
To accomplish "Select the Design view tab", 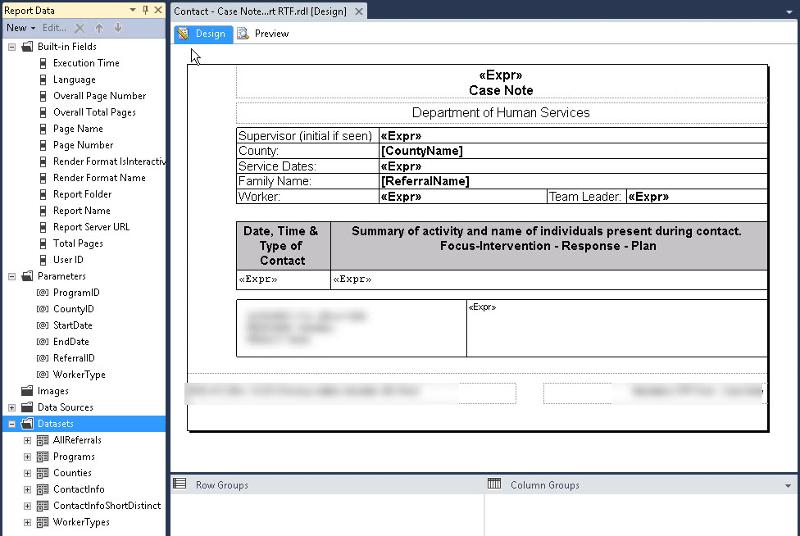I will click(x=203, y=34).
